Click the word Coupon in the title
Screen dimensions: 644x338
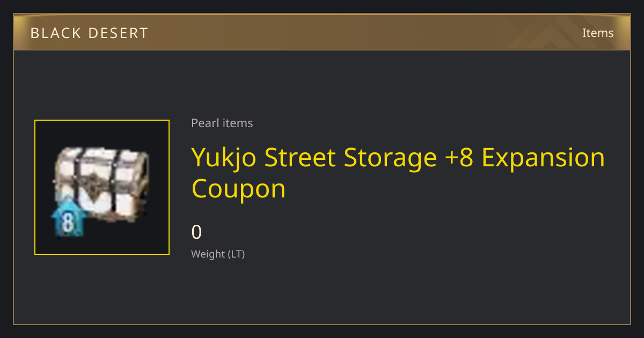coord(238,189)
